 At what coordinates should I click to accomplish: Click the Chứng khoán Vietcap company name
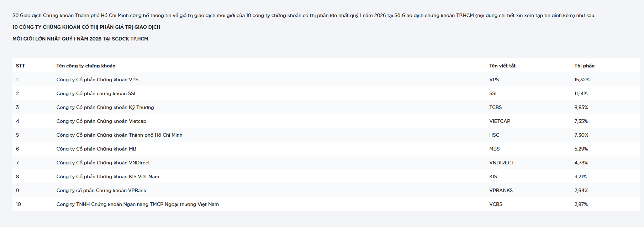[x=101, y=121]
